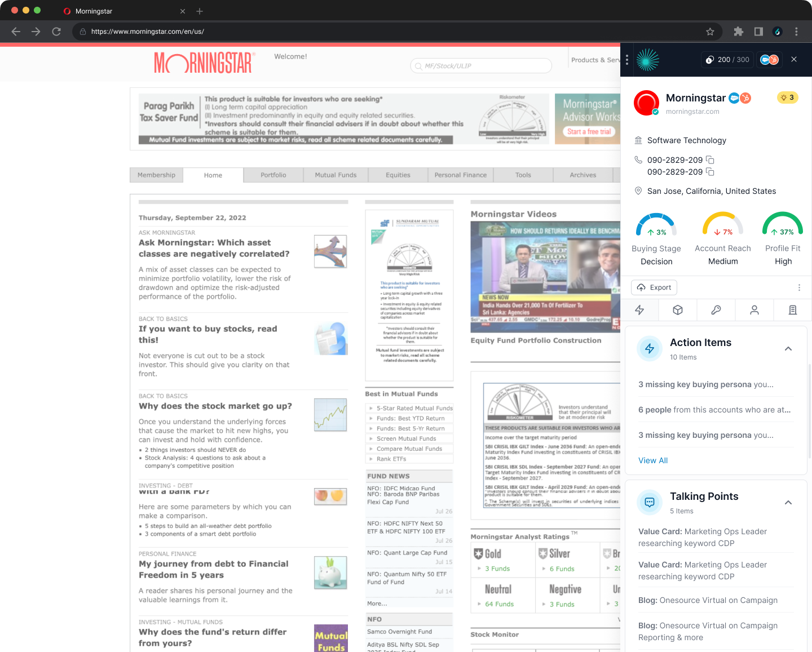Open the Equities tab
812x652 pixels.
pos(398,175)
